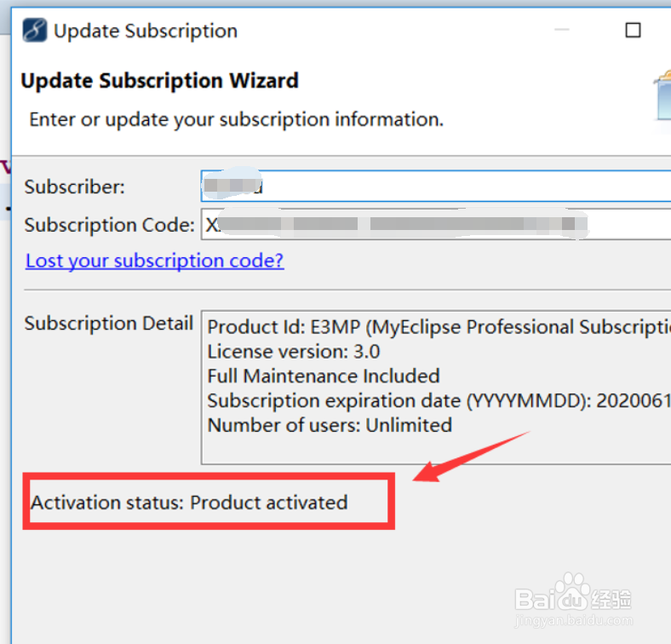Click the 'Number of users: Unlimited' line

[x=330, y=424]
